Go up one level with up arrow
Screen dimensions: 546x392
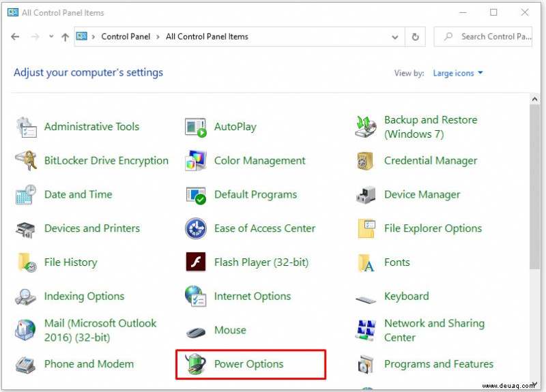point(65,37)
